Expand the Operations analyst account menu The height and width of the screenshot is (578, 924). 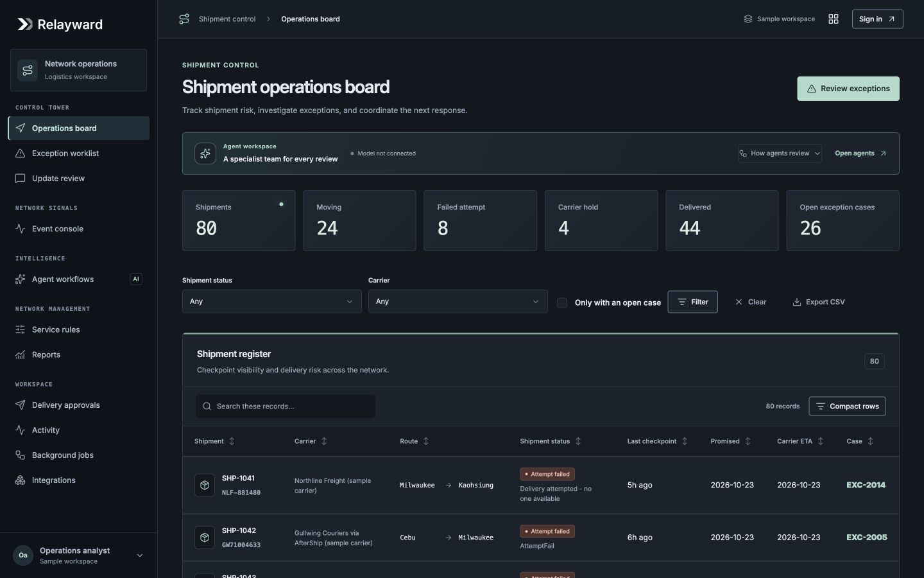pos(79,556)
